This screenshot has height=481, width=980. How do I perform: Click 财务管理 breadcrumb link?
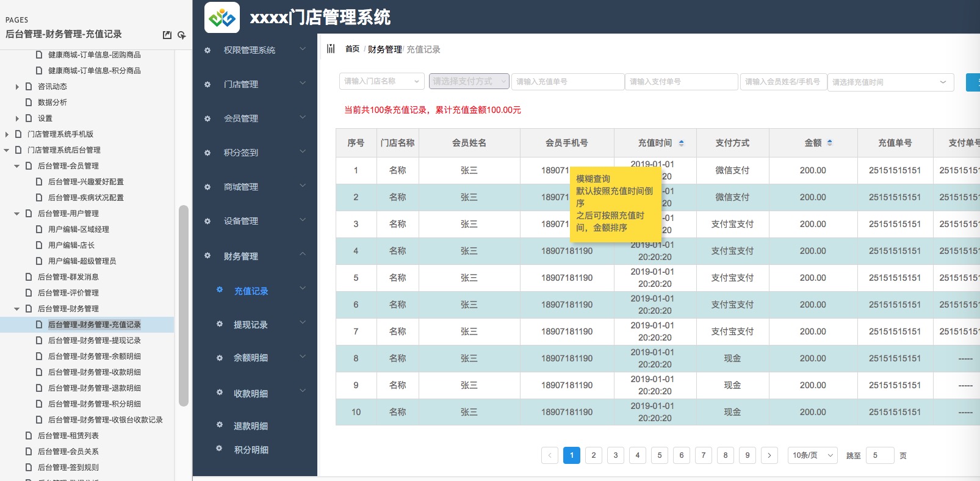coord(385,49)
